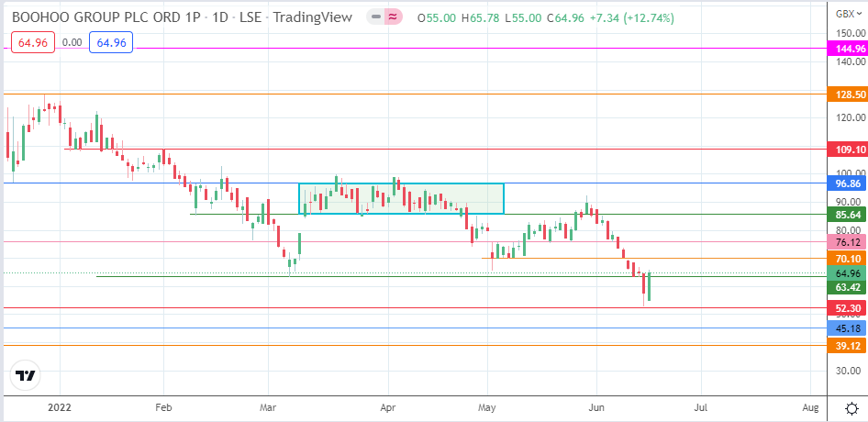Viewport: 868px width, 422px height.
Task: Click the Jun label on time axis
Action: click(x=596, y=408)
